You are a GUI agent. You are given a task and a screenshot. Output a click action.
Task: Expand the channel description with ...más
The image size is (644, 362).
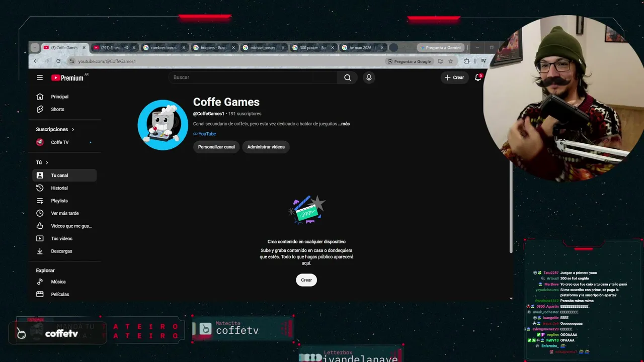click(x=344, y=124)
